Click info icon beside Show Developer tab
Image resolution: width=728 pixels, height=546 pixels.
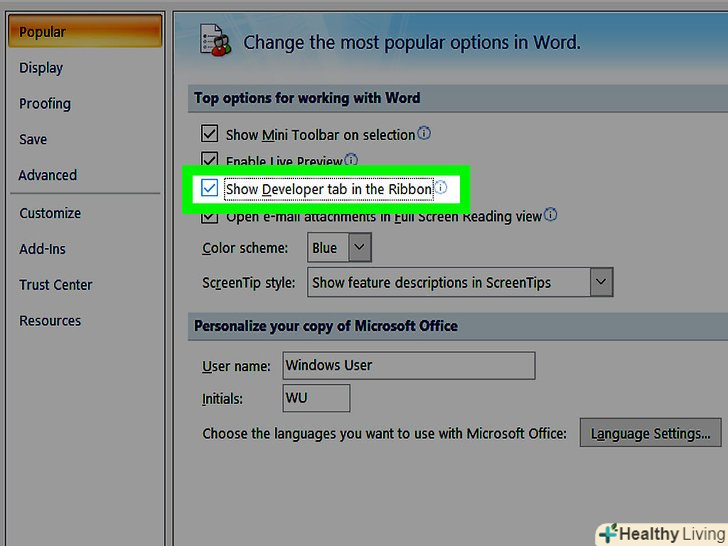coord(441,188)
